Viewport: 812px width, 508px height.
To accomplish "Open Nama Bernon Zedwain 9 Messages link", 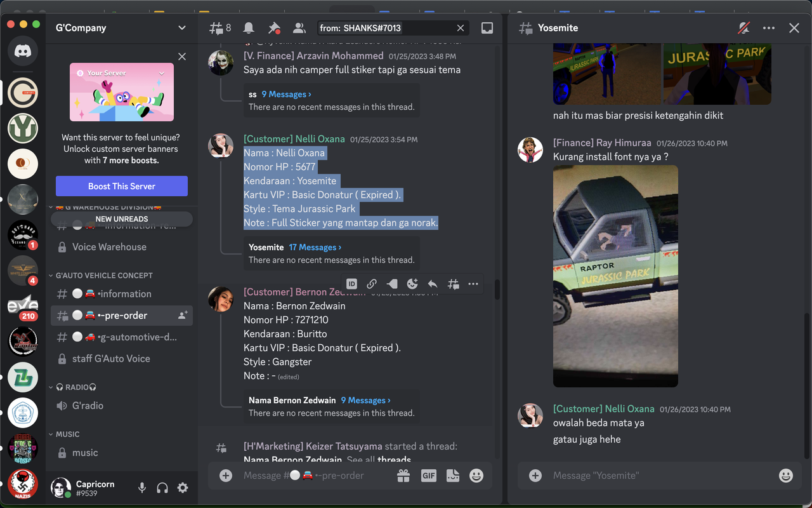I will [365, 400].
